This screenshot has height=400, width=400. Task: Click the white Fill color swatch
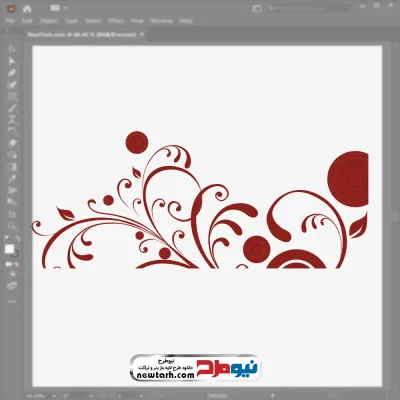pos(9,249)
